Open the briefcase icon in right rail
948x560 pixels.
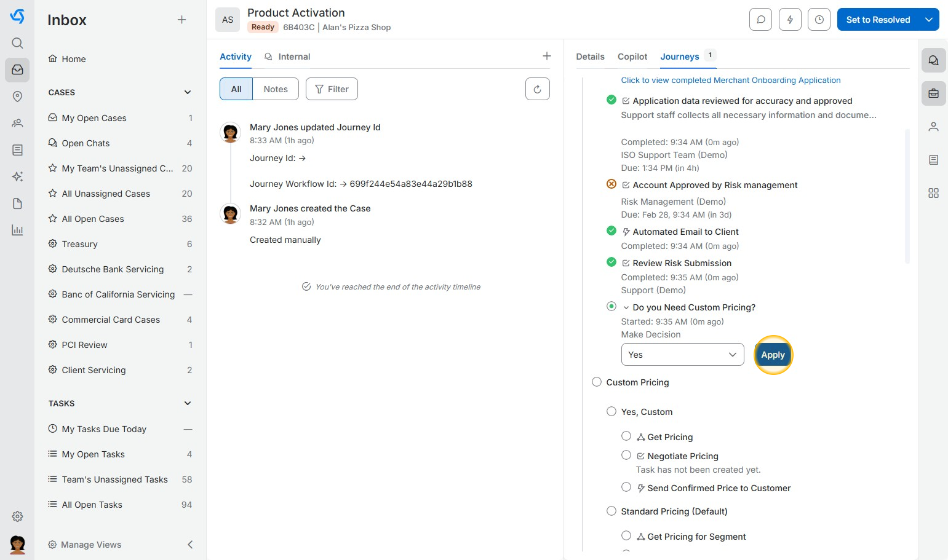[x=933, y=93]
